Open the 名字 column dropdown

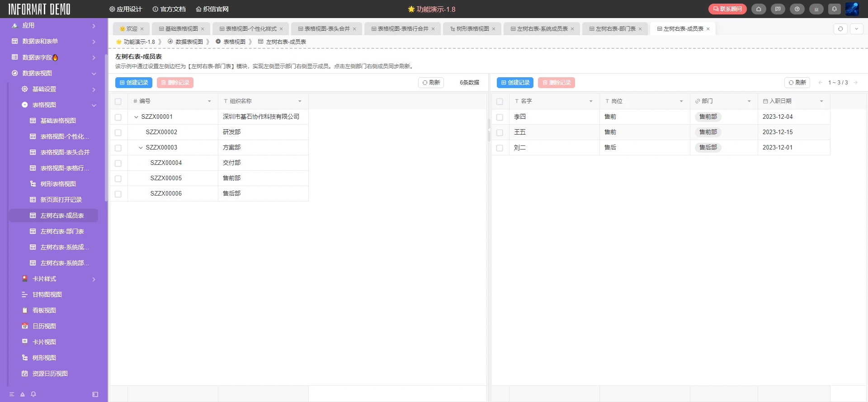(x=591, y=101)
